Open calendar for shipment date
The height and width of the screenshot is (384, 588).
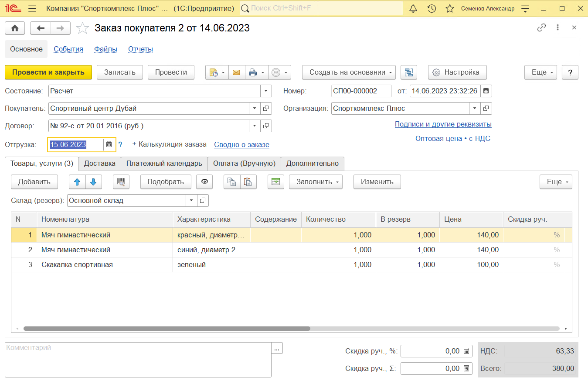[109, 144]
